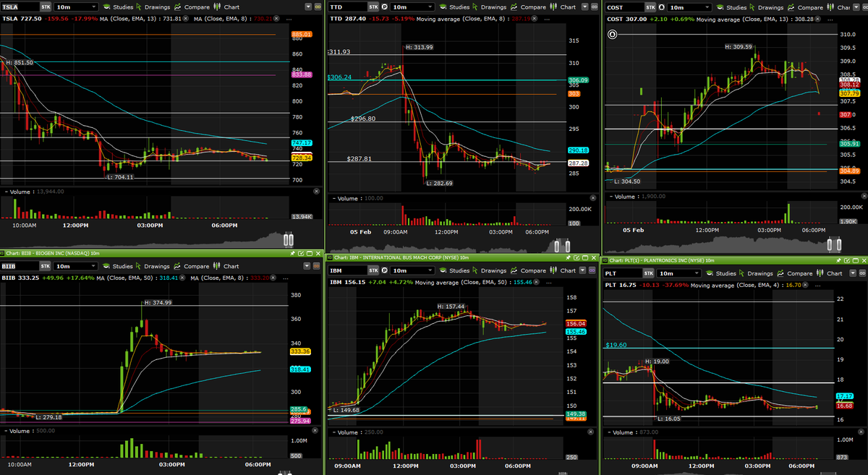Open Studies on the COST chart
The width and height of the screenshot is (868, 475).
point(731,7)
